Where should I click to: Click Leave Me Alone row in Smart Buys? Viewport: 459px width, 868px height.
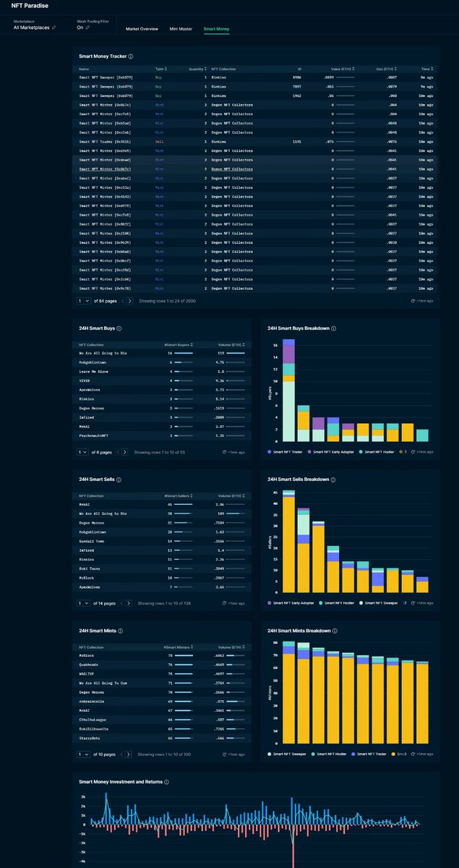[x=163, y=371]
